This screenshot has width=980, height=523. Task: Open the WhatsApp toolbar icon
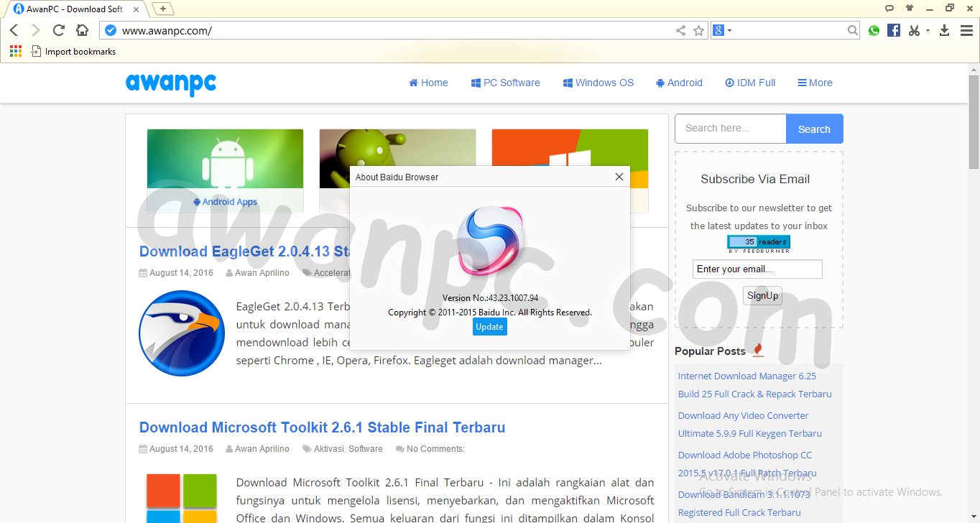(874, 30)
